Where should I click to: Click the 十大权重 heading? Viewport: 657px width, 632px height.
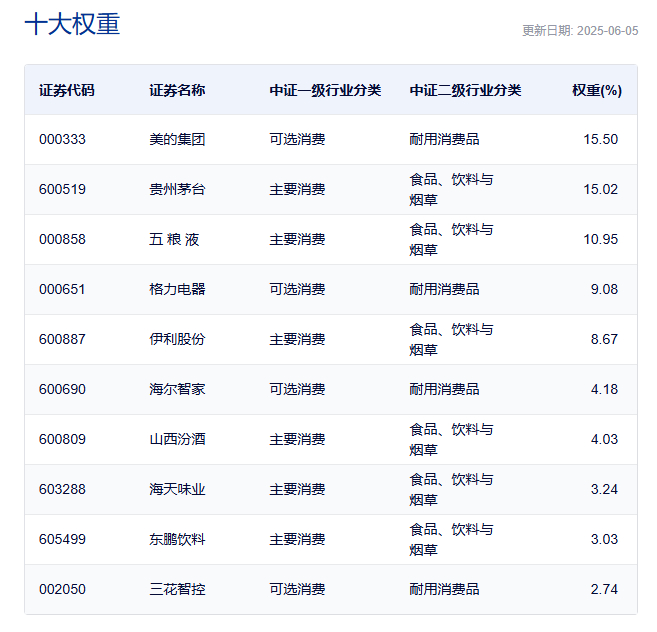tap(72, 24)
